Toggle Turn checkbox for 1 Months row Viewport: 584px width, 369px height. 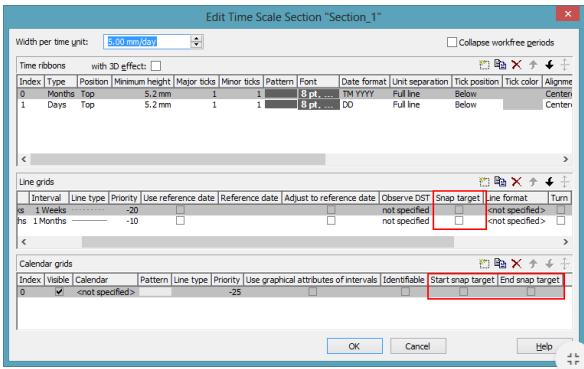coord(561,221)
